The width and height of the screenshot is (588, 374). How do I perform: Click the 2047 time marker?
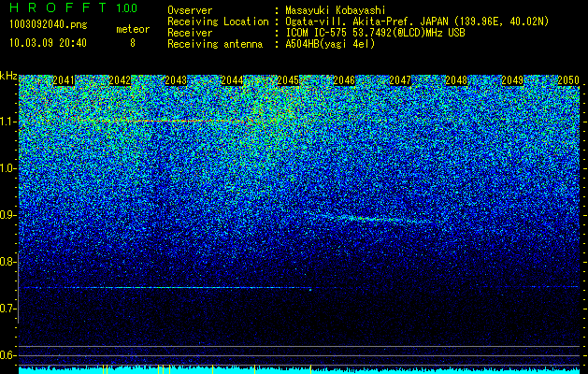pos(400,80)
